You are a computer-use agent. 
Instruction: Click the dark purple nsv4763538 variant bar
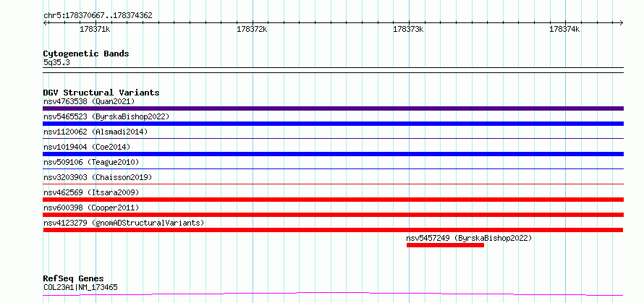[x=333, y=108]
